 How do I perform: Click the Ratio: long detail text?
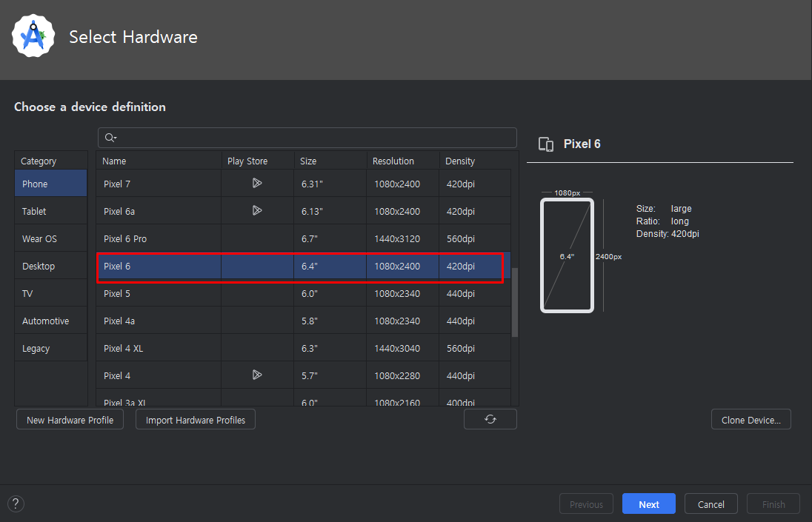click(x=662, y=221)
